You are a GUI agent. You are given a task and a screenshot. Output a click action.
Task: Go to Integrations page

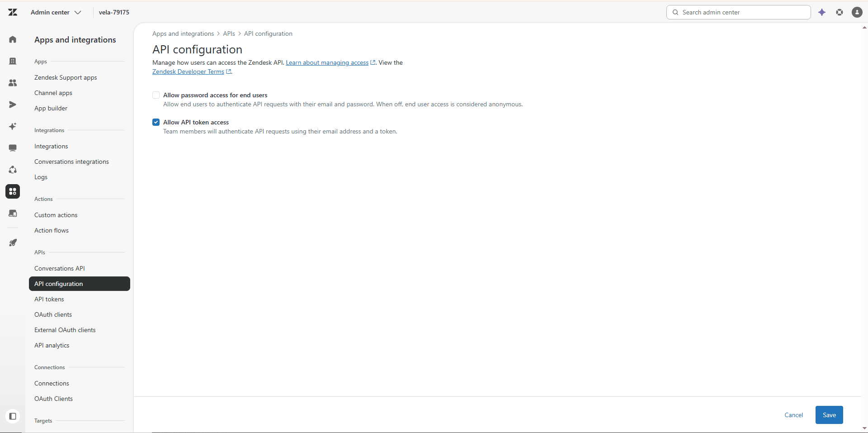click(x=51, y=146)
